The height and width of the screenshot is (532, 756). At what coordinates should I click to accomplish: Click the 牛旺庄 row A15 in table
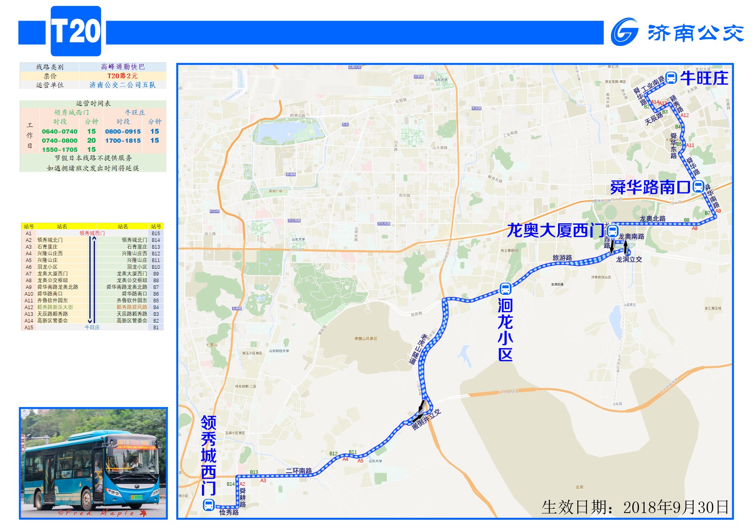92,327
